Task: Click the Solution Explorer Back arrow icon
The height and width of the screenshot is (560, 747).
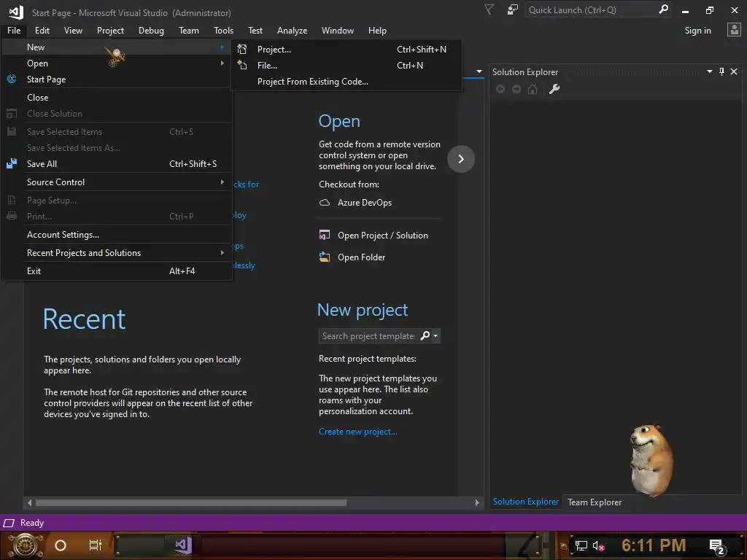Action: [500, 89]
